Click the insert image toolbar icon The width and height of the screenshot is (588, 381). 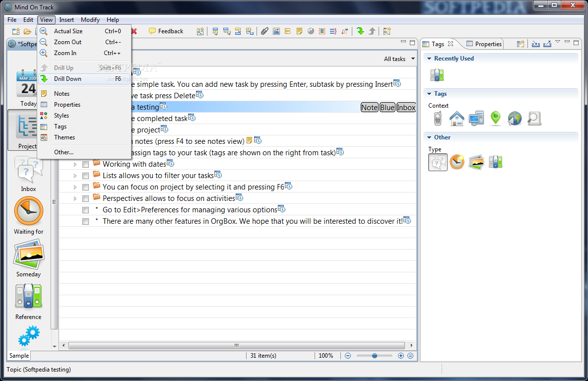coord(276,31)
